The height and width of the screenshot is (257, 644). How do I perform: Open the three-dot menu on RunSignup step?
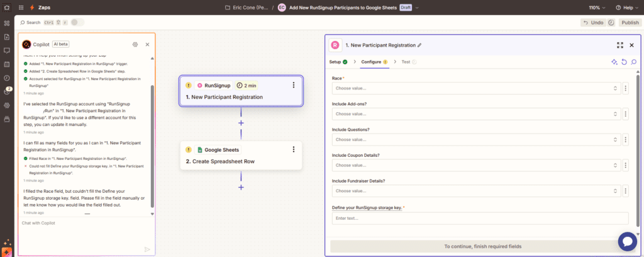click(x=293, y=85)
